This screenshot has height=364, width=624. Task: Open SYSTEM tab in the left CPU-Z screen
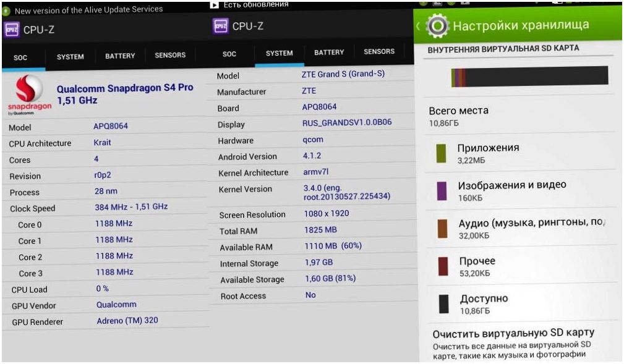coord(71,57)
